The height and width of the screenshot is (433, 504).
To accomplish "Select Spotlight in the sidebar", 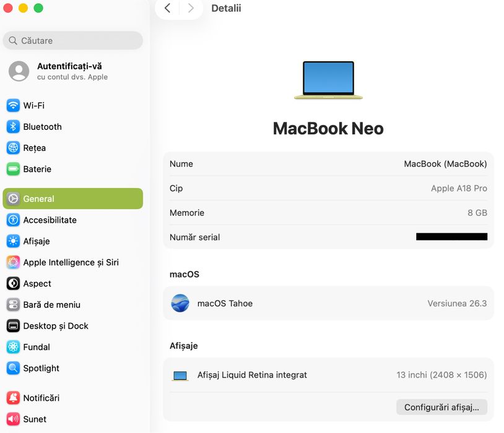I will pos(72,368).
